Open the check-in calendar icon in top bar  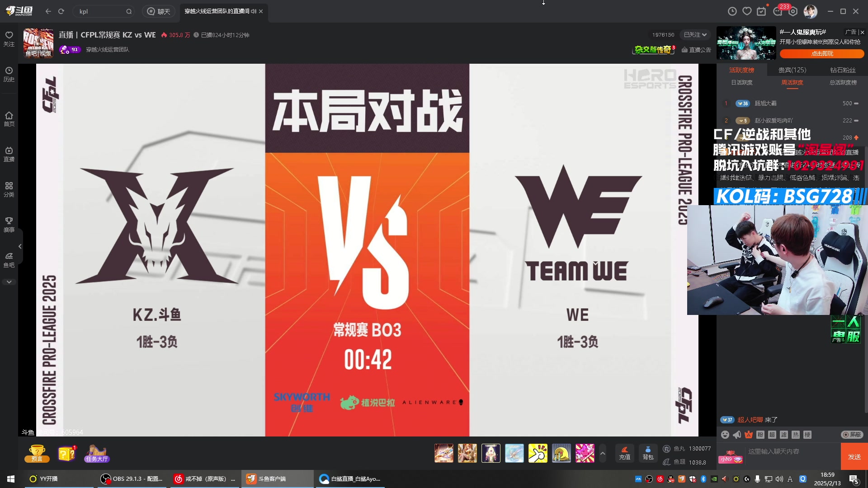tap(762, 11)
